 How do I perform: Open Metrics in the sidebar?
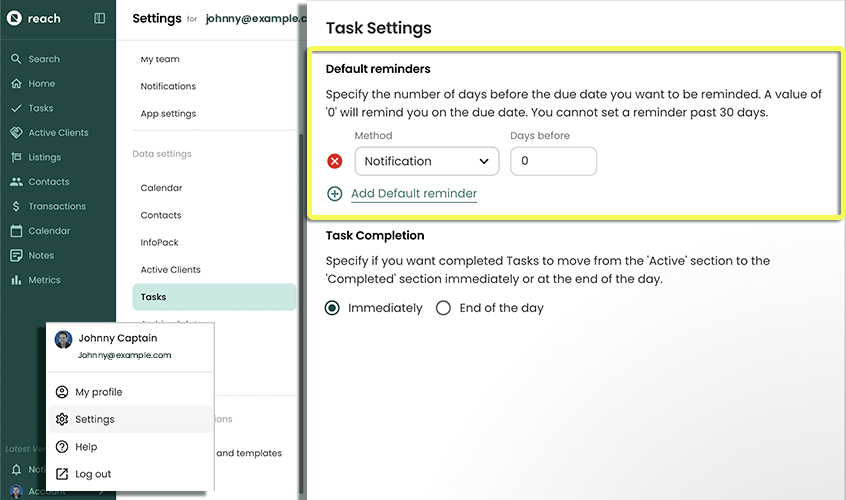pyautogui.click(x=44, y=280)
